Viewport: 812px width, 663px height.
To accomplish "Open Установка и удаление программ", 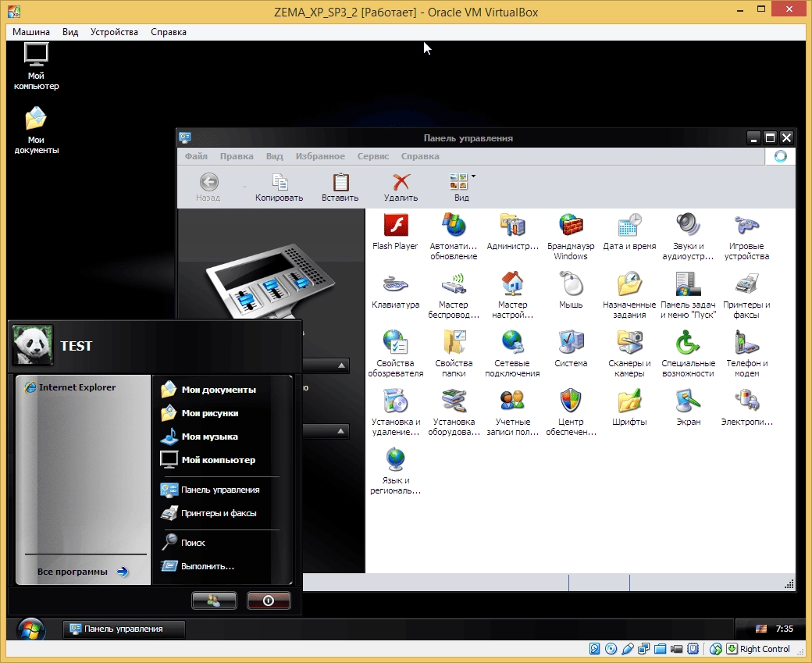I will pyautogui.click(x=395, y=412).
